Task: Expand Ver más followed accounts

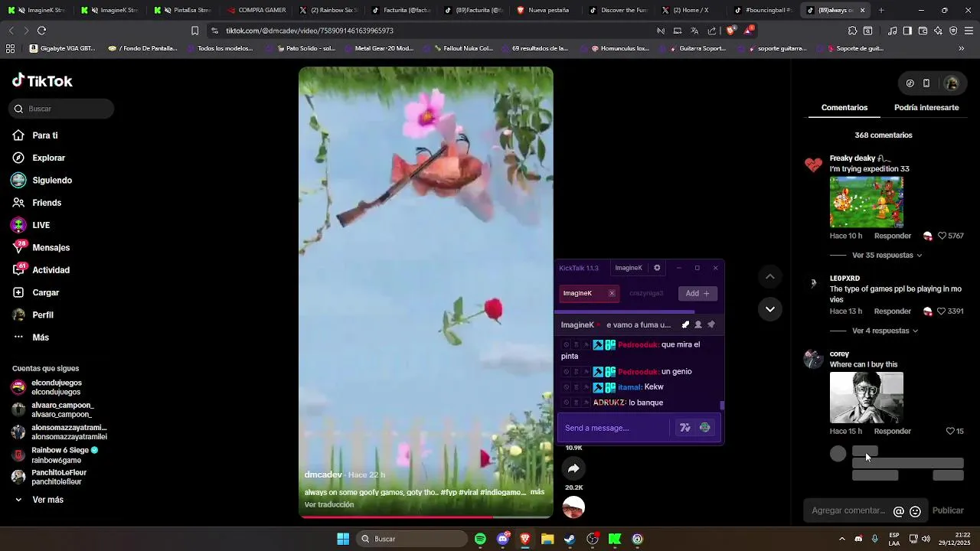Action: [38, 500]
